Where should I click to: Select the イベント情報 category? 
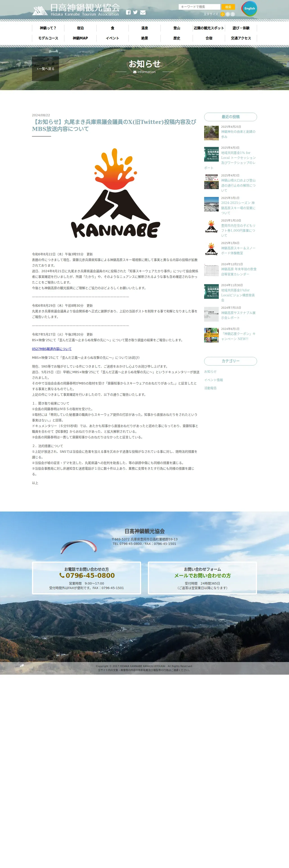tap(213, 380)
